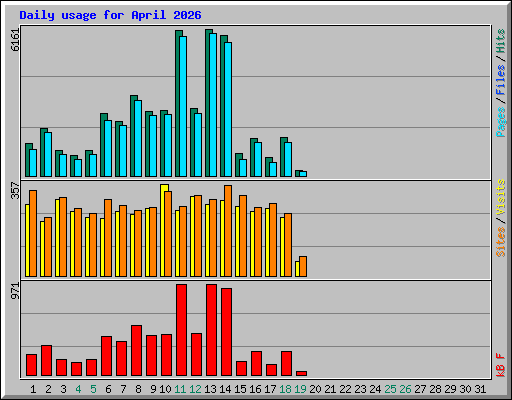Image resolution: width=512 pixels, height=400 pixels.
Task: Click day 19 on the x-axis
Action: pos(300,389)
